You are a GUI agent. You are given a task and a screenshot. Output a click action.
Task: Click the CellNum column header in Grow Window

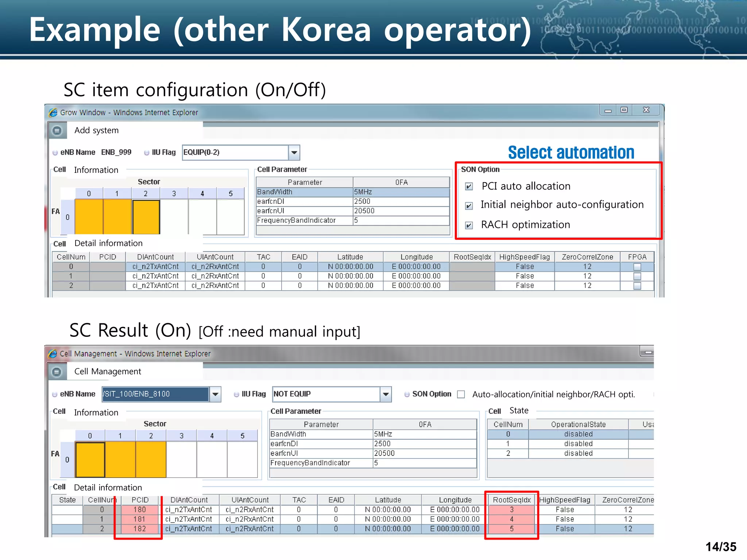[x=71, y=257]
